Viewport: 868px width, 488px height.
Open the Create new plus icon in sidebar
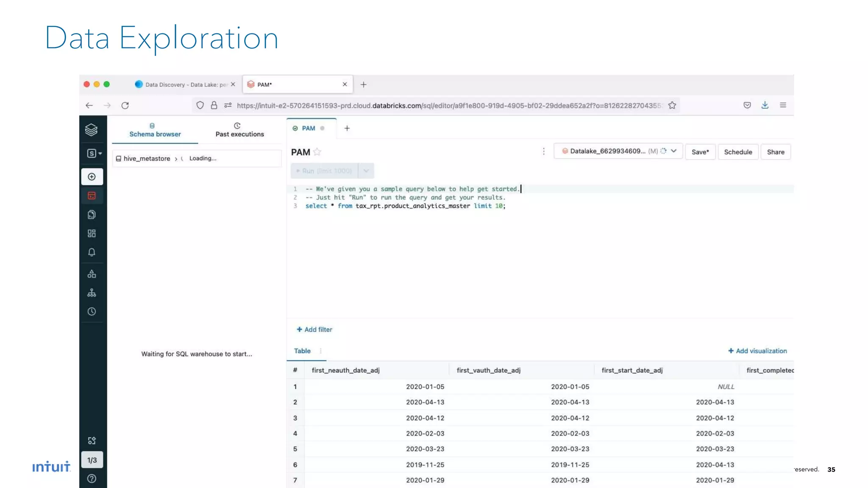pyautogui.click(x=92, y=177)
